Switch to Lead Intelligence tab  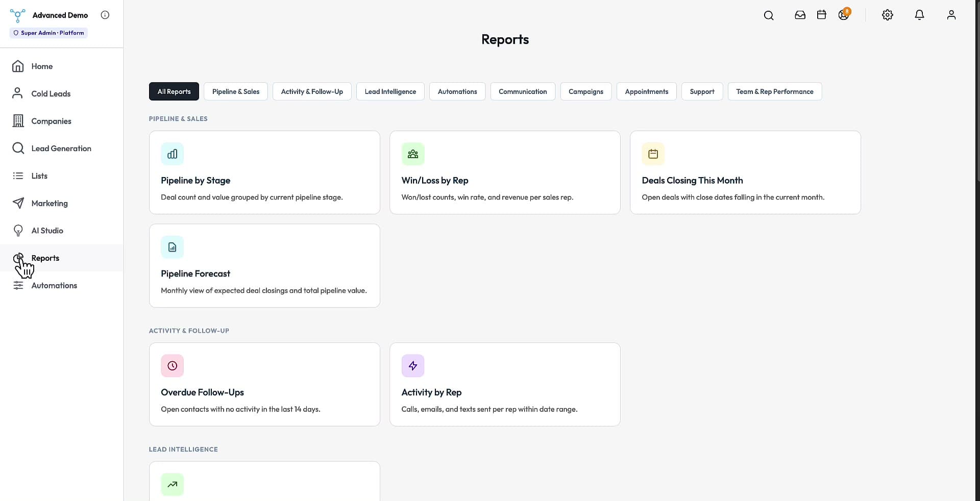tap(390, 91)
